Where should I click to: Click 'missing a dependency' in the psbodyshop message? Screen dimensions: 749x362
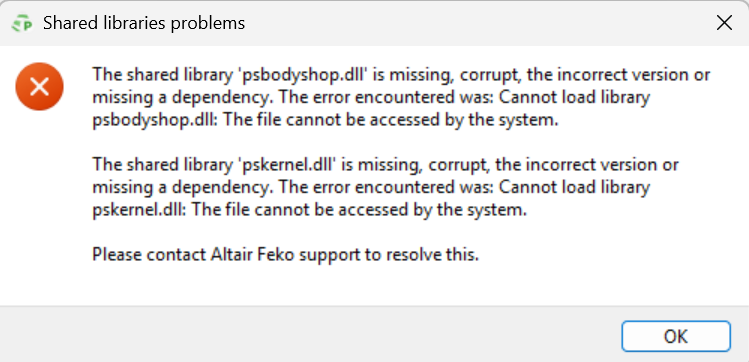coord(182,97)
